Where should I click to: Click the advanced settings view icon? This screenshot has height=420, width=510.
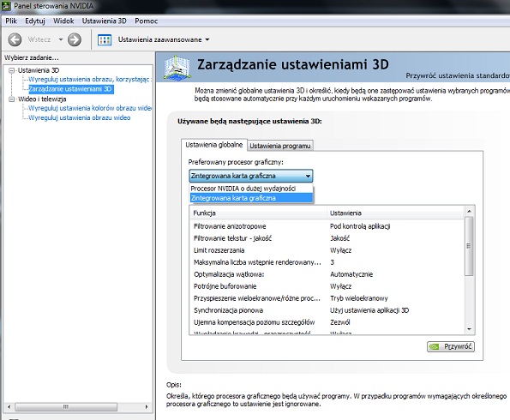(105, 39)
